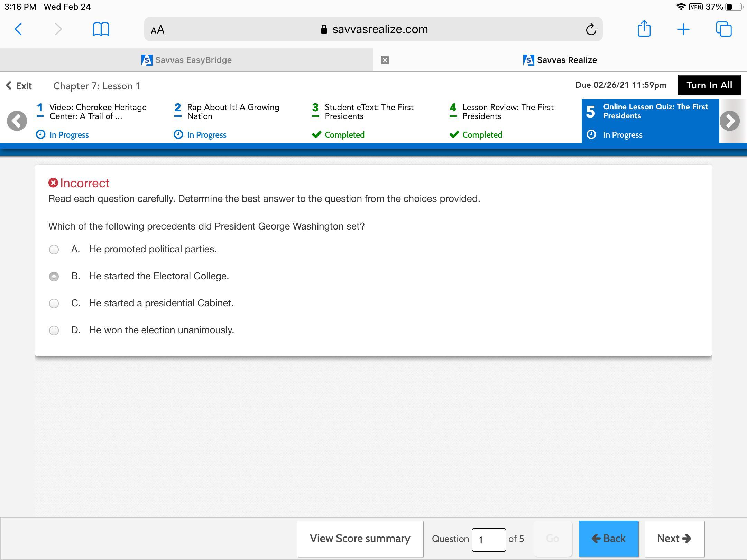The image size is (747, 560).
Task: Click View Score summary button
Action: [360, 539]
